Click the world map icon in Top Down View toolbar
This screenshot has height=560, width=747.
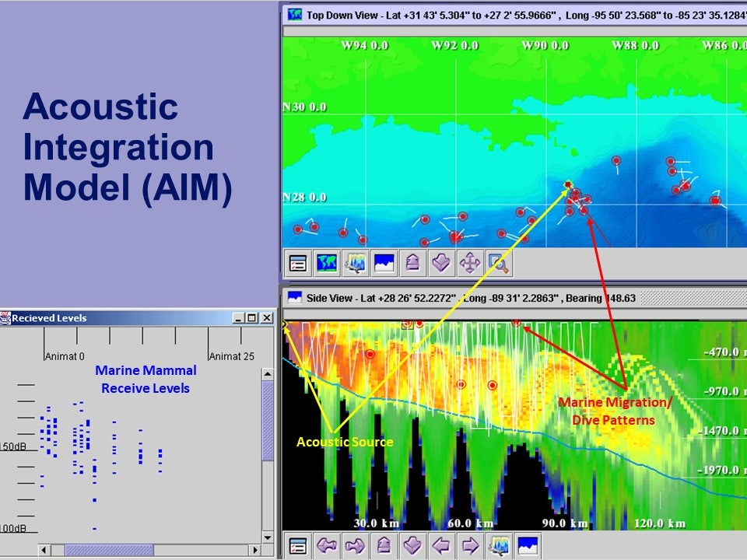point(326,264)
